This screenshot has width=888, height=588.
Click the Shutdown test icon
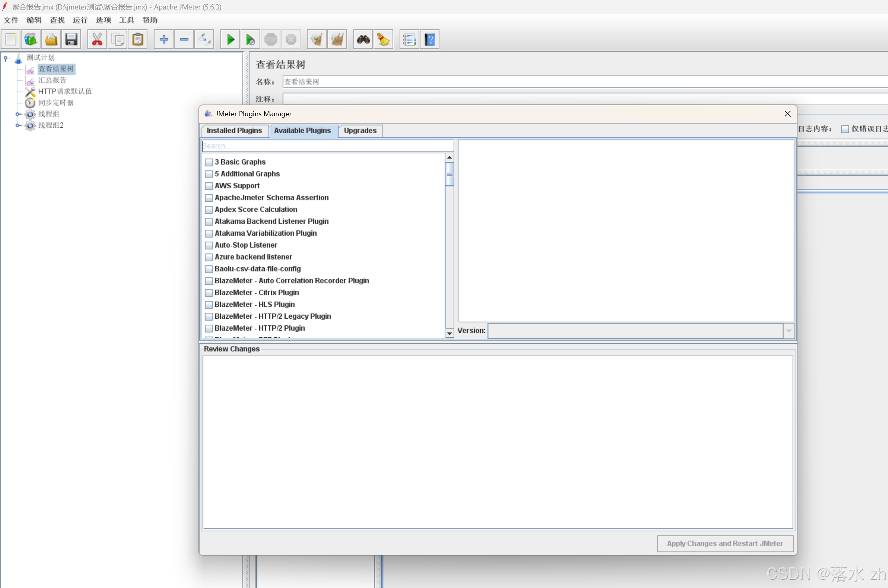291,39
